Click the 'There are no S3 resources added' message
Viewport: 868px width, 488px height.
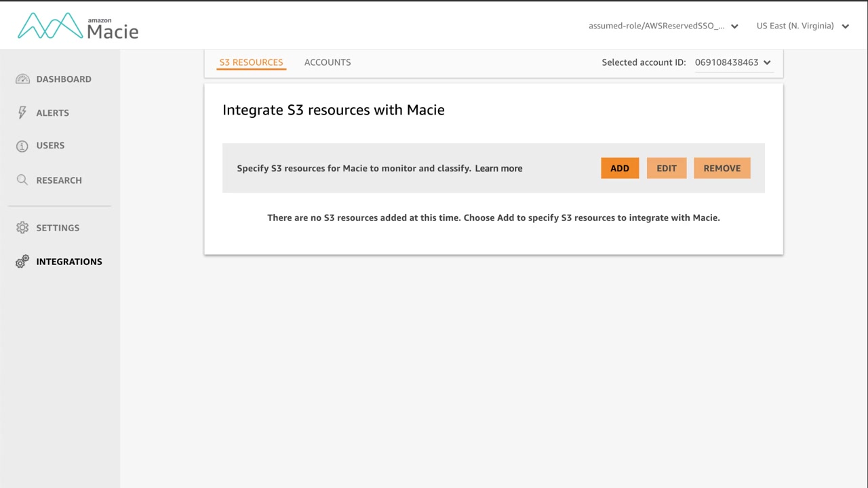[494, 218]
